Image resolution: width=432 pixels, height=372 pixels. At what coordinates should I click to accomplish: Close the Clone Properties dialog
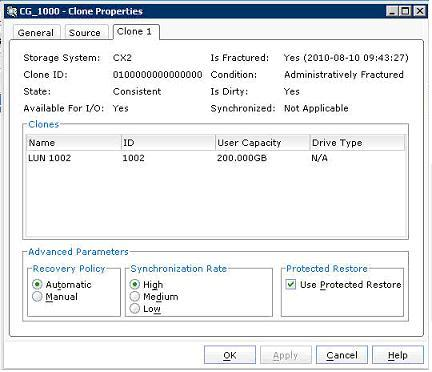[419, 11]
